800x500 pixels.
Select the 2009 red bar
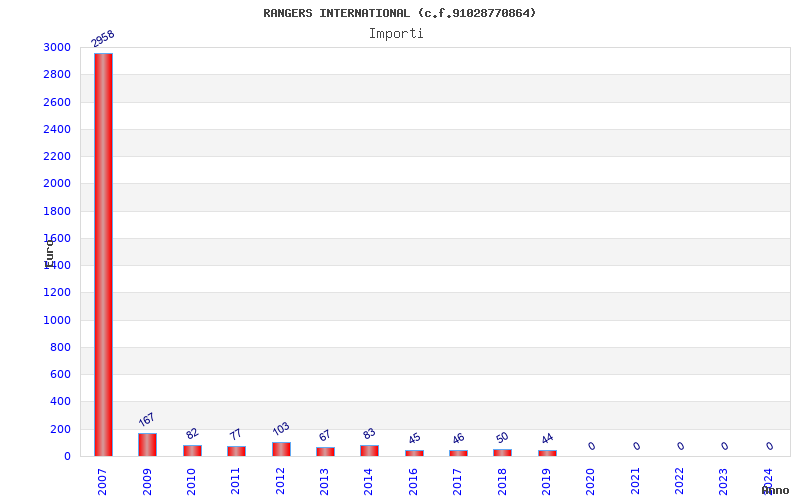147,445
